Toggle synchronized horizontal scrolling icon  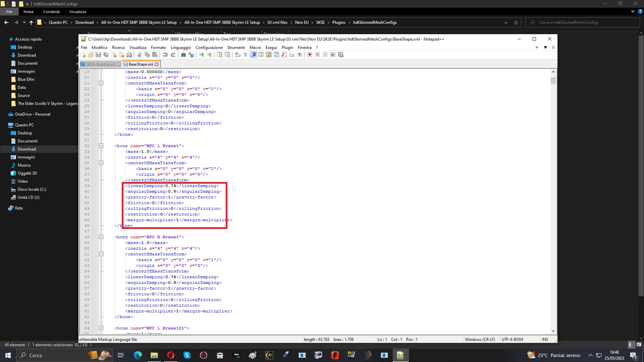[x=227, y=55]
